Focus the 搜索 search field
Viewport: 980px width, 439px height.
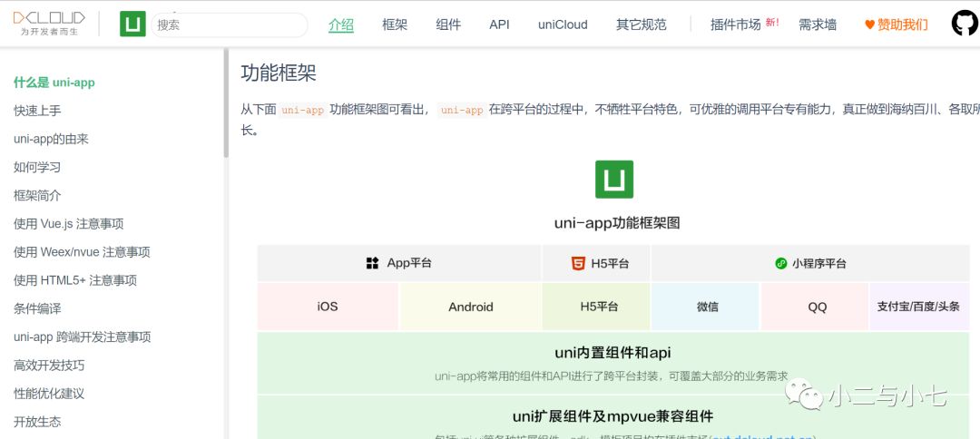click(230, 25)
